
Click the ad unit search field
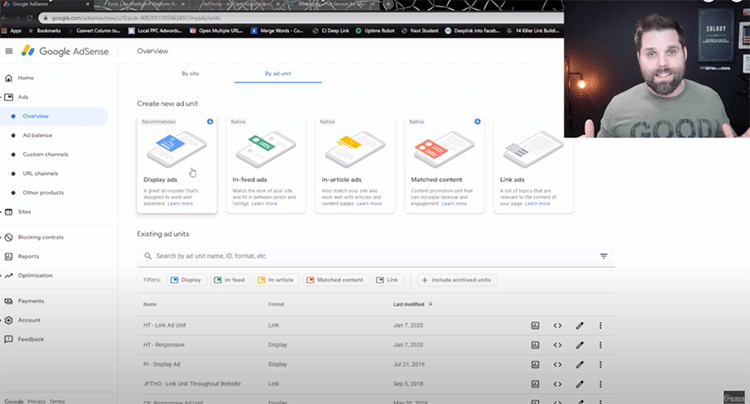(x=370, y=256)
